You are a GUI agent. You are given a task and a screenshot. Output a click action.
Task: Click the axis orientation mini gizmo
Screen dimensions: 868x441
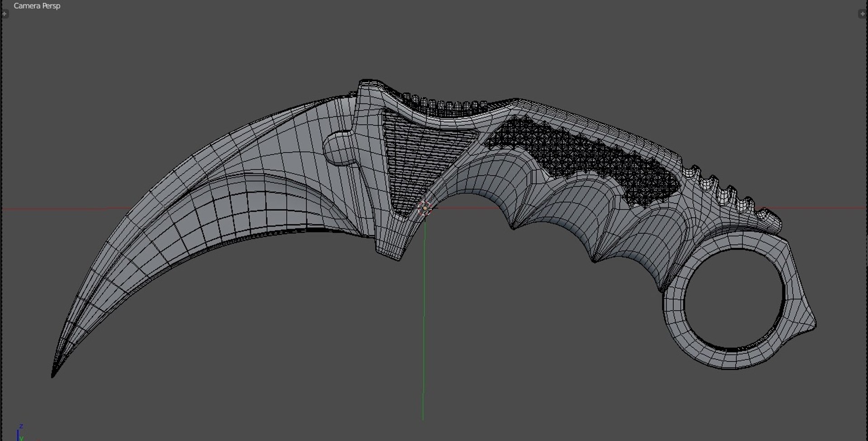[x=20, y=433]
